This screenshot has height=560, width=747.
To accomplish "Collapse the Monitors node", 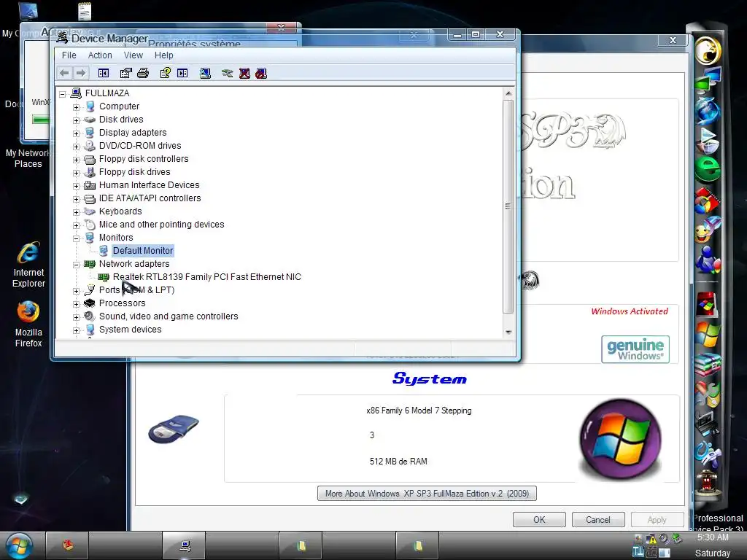I will point(76,238).
